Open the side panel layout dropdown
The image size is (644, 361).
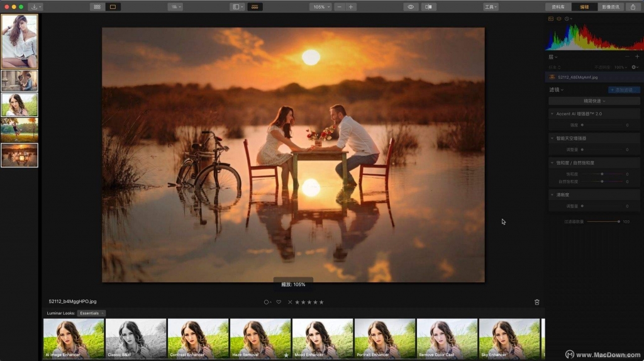tap(238, 7)
